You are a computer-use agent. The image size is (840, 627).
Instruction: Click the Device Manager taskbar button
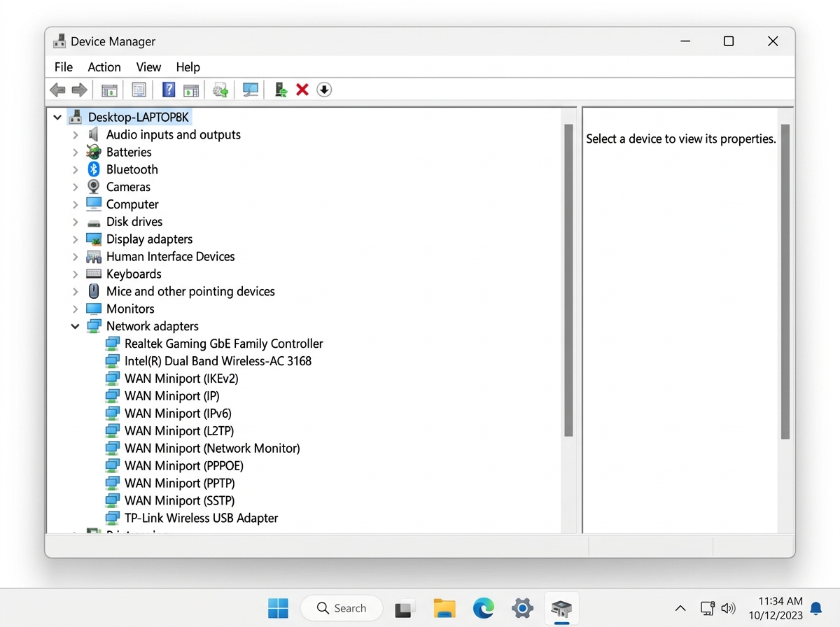(x=561, y=608)
